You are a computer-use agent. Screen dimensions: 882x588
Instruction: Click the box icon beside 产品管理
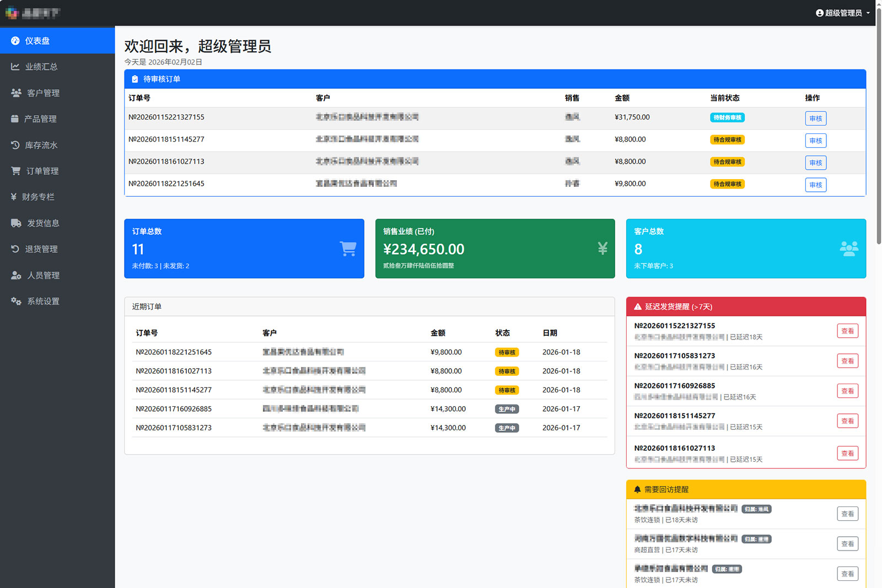15,119
